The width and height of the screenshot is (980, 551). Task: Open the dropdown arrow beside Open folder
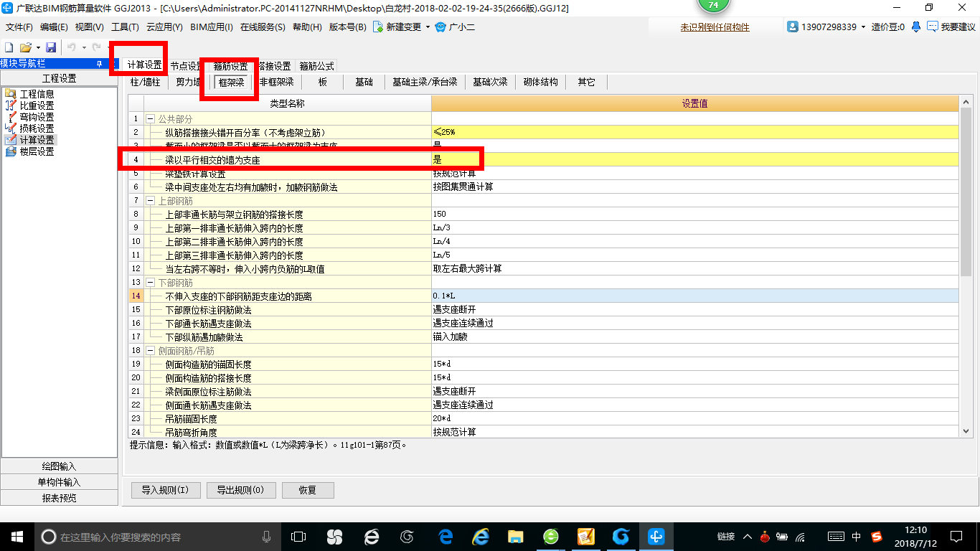coord(38,47)
